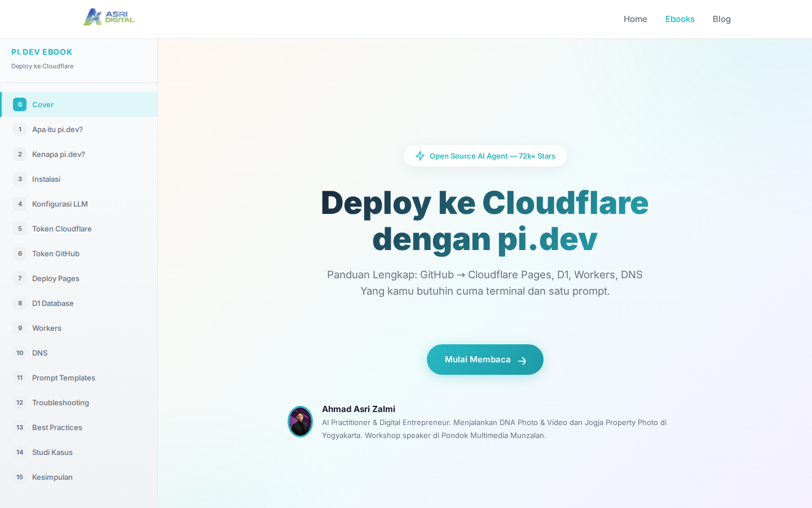
Task: Click the arrow icon in Mulai Membaca button
Action: tap(522, 361)
